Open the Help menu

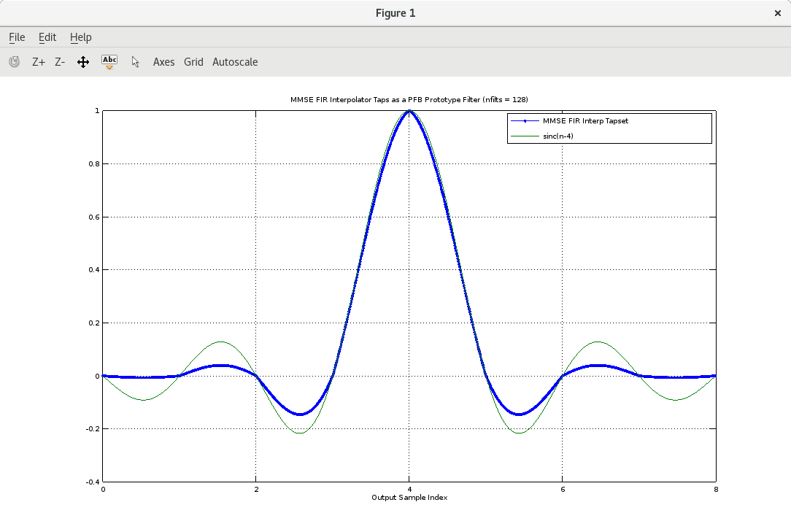(81, 37)
